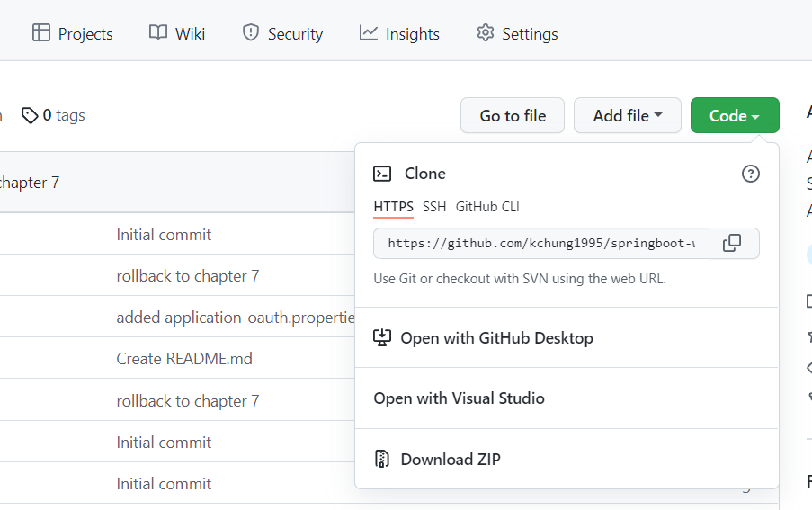Choose Open with Visual Studio
This screenshot has height=510, width=812.
[x=459, y=398]
